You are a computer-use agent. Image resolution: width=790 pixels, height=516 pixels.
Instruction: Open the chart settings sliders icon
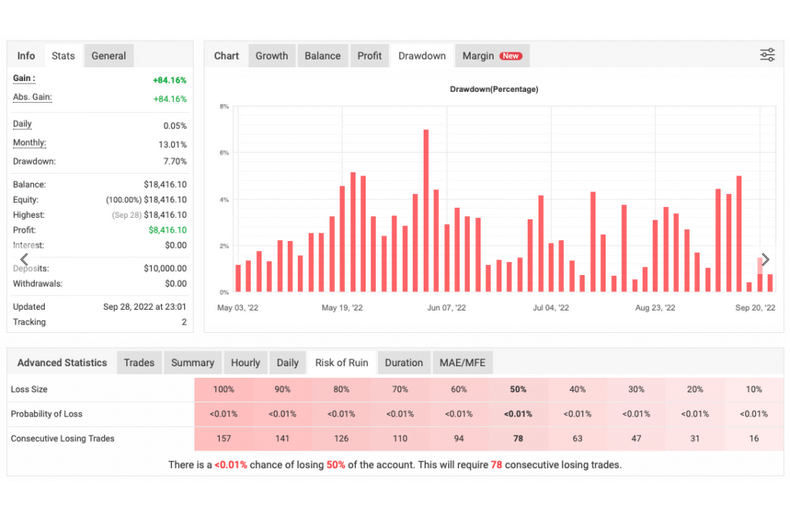[767, 55]
